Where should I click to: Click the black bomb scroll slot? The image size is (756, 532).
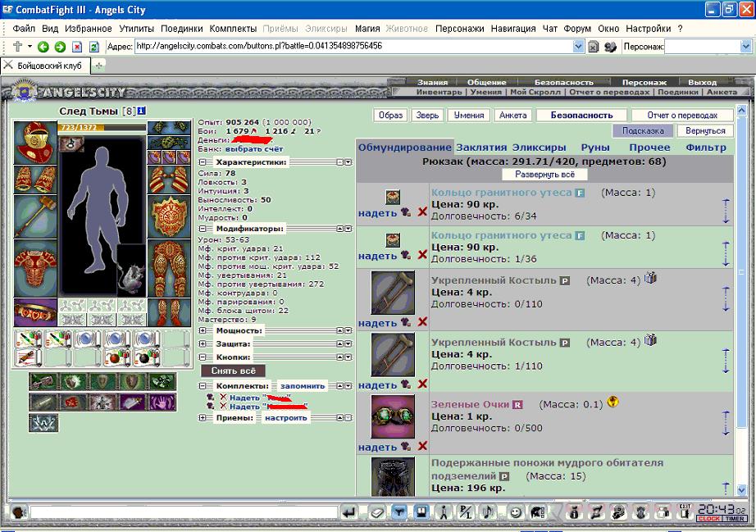coord(147,358)
